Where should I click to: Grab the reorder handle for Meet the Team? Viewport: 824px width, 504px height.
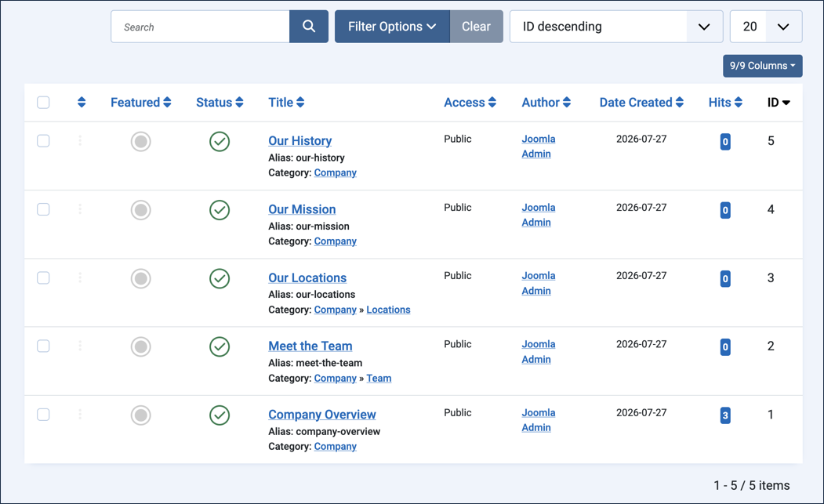pos(80,346)
